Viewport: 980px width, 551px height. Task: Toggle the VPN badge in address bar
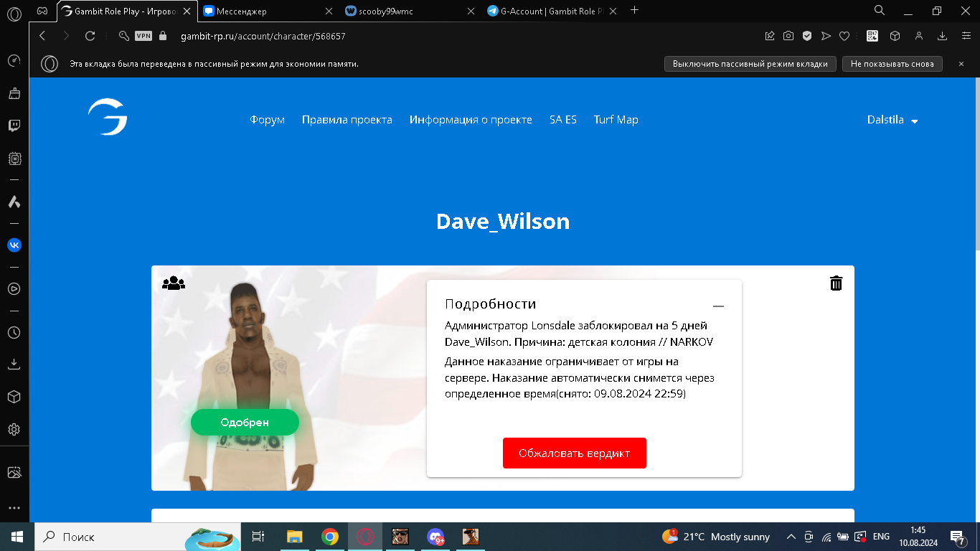pyautogui.click(x=143, y=36)
